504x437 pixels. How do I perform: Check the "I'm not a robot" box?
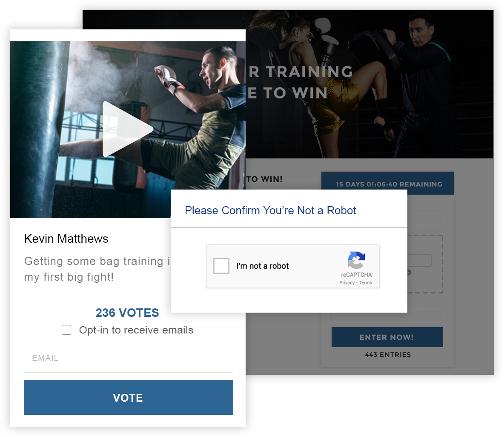(221, 266)
